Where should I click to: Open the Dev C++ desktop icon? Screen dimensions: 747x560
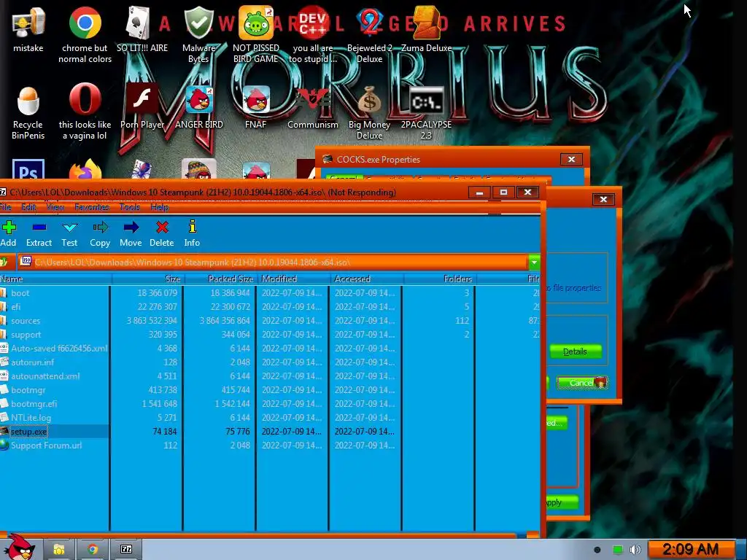312,34
